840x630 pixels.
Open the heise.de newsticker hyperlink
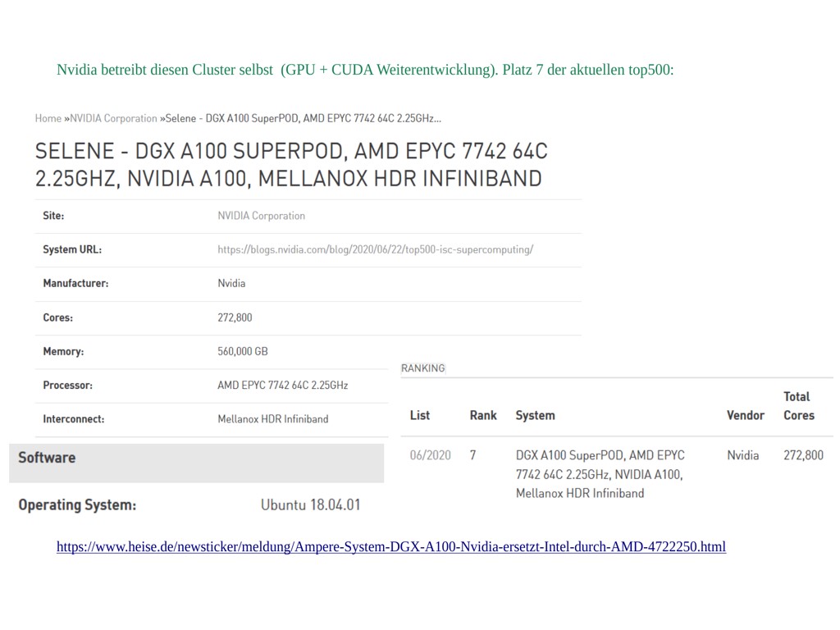(390, 546)
